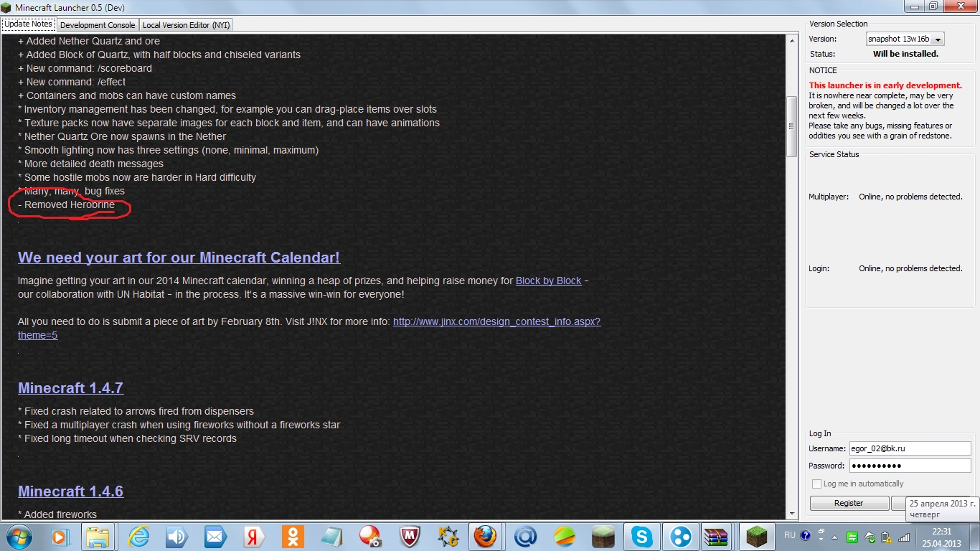Click the 'Will be installed.' status text

coord(905,54)
